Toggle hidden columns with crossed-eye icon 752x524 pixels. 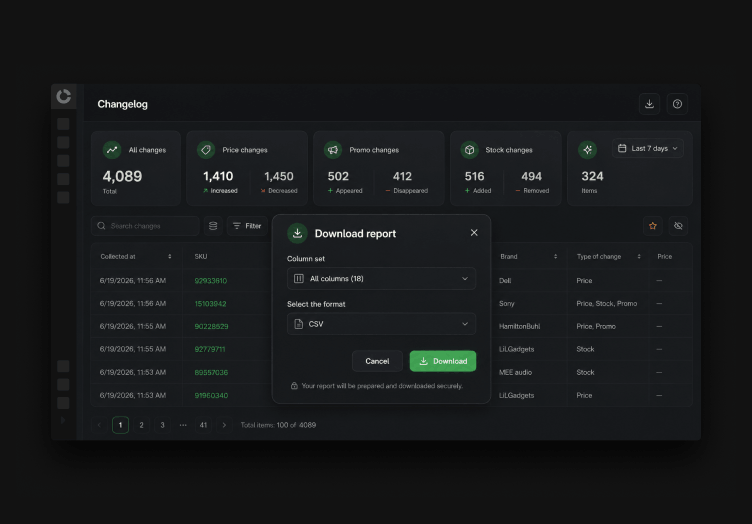(x=678, y=226)
